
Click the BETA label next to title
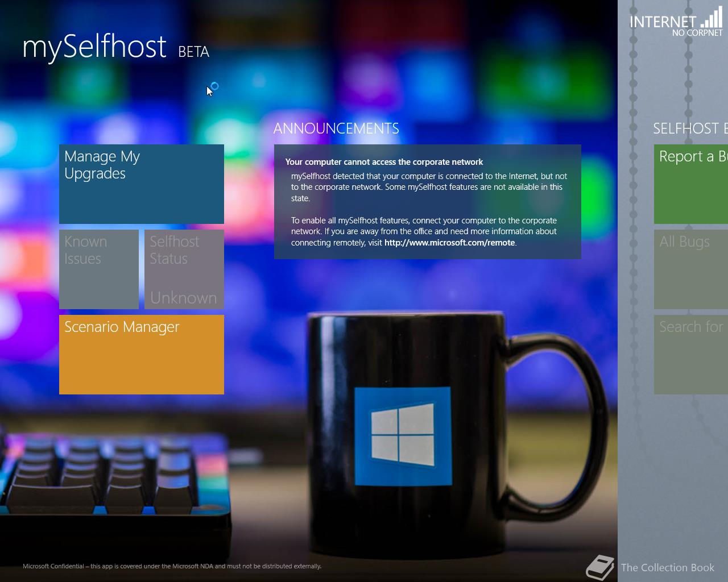(194, 52)
